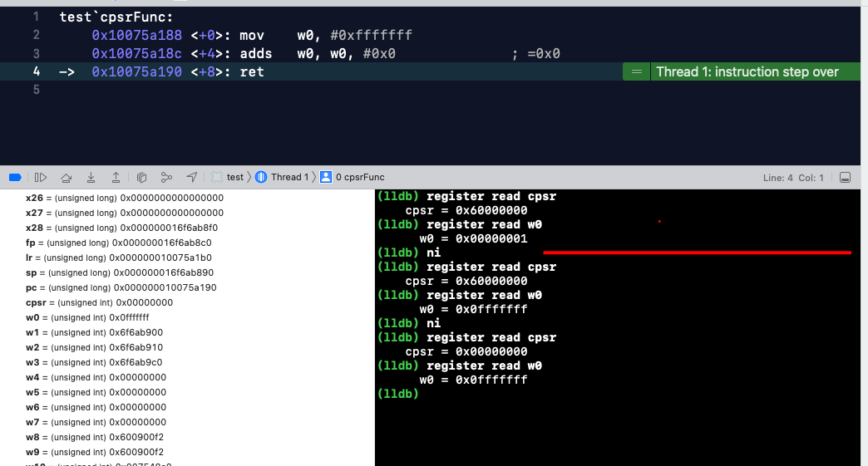Click the Continue program execution icon
Image resolution: width=868 pixels, height=466 pixels.
(x=41, y=177)
